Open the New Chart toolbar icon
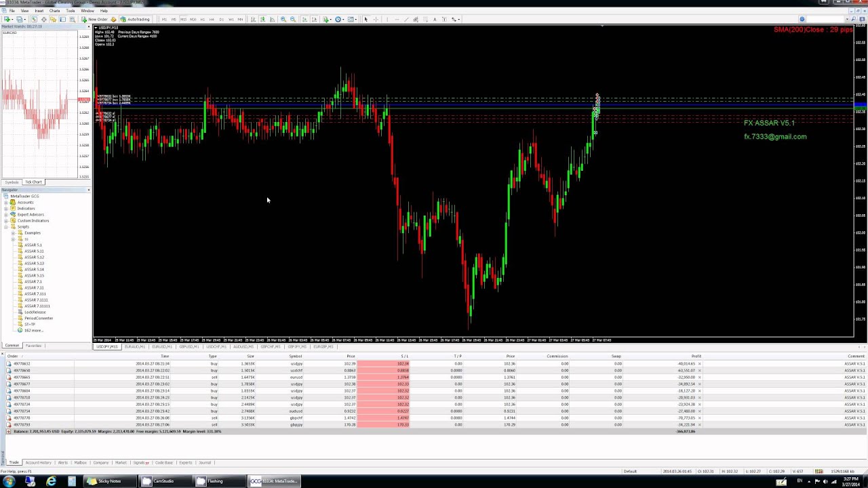Image resolution: width=868 pixels, height=488 pixels. click(7, 19)
